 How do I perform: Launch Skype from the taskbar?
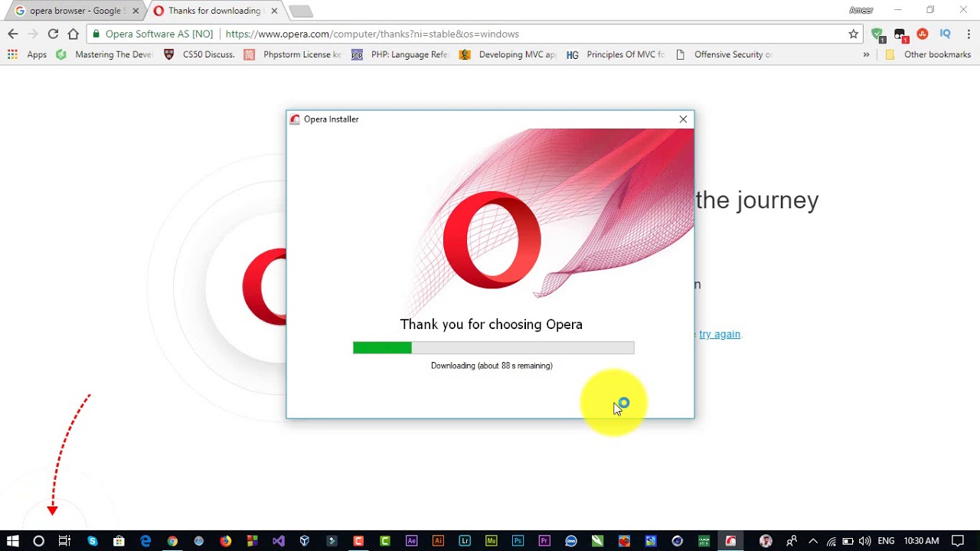coord(93,541)
